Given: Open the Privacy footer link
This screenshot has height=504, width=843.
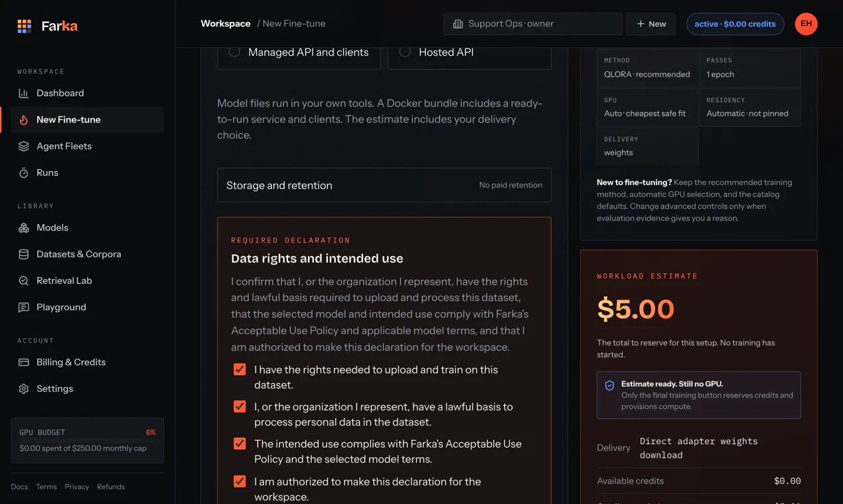Looking at the screenshot, I should [77, 487].
